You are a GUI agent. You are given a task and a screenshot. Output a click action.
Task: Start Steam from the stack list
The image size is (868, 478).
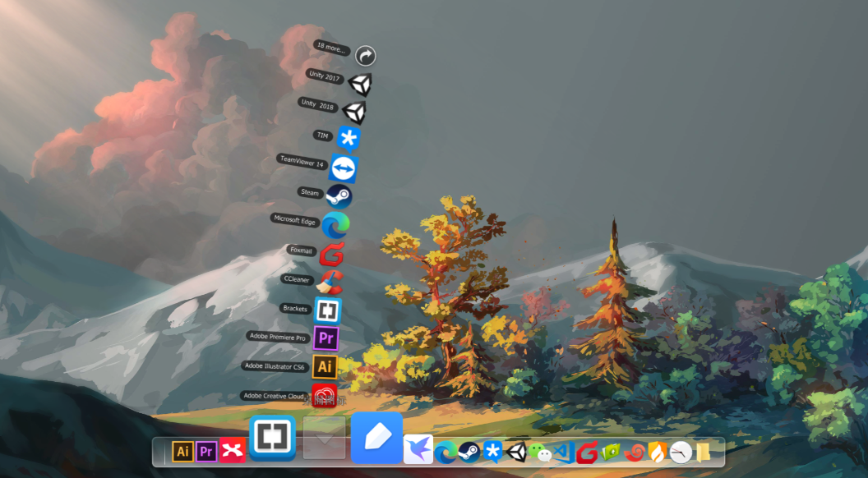339,196
